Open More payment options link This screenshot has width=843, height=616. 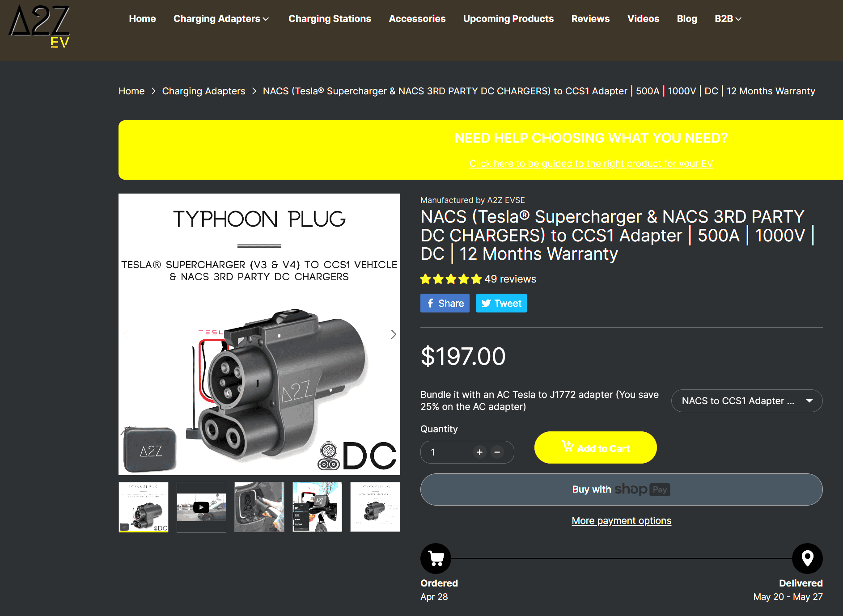[x=622, y=521]
